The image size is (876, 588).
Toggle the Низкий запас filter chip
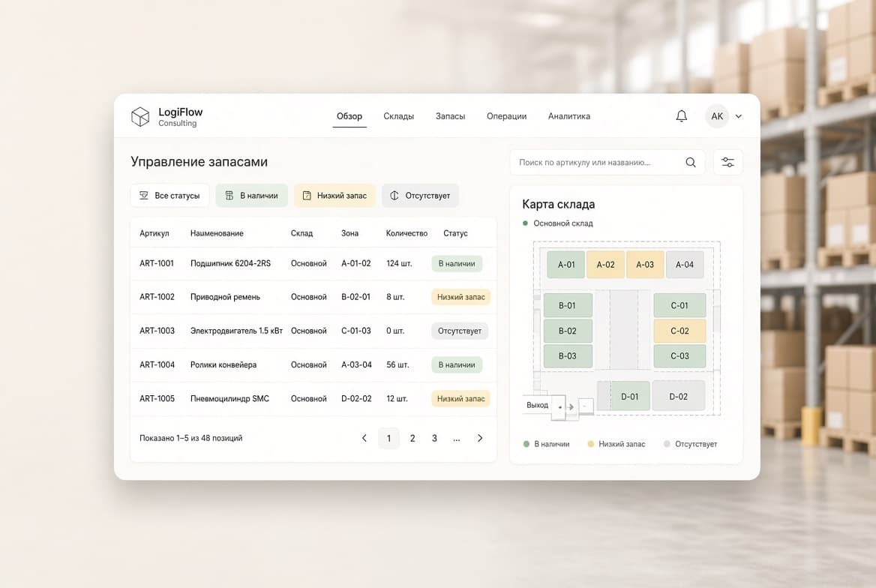pyautogui.click(x=334, y=196)
